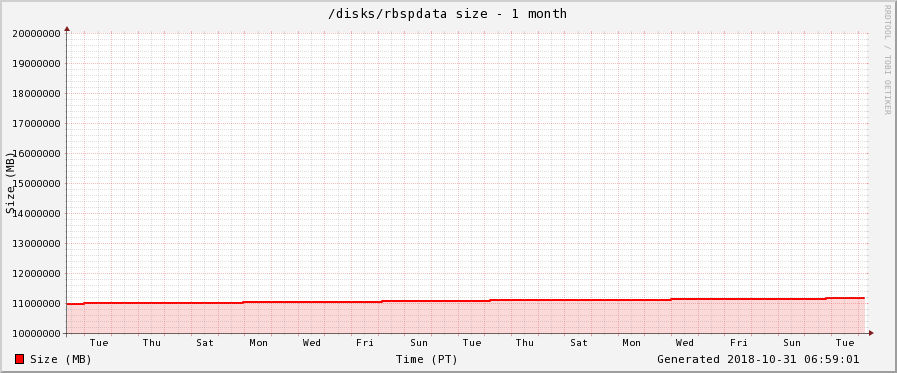Screen dimensions: 897x373
Task: Click the arrow at top of y-axis
Action: (x=67, y=28)
